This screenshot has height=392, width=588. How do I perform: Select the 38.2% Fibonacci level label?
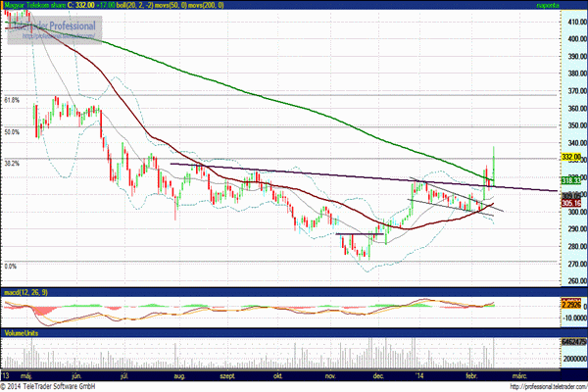12,164
